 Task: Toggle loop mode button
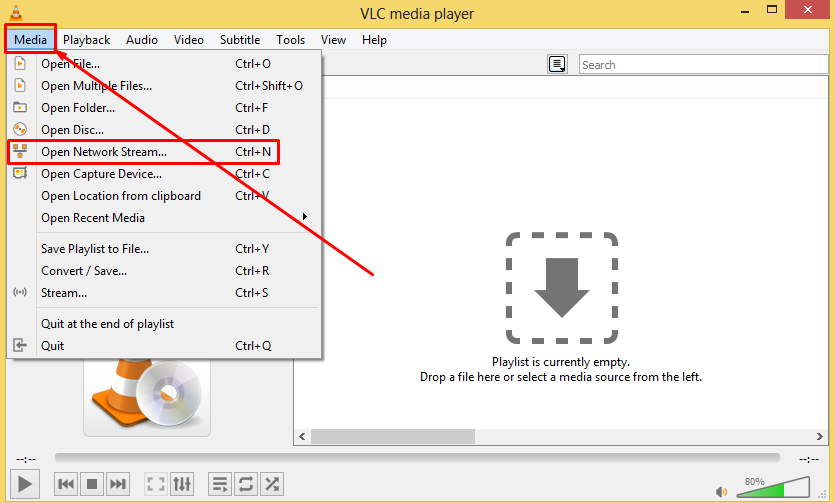[245, 484]
